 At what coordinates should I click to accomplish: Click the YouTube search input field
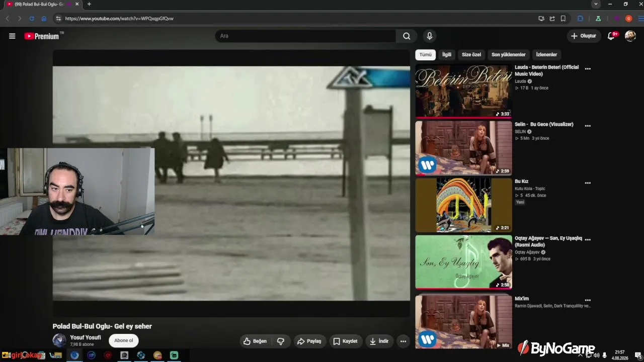point(305,36)
